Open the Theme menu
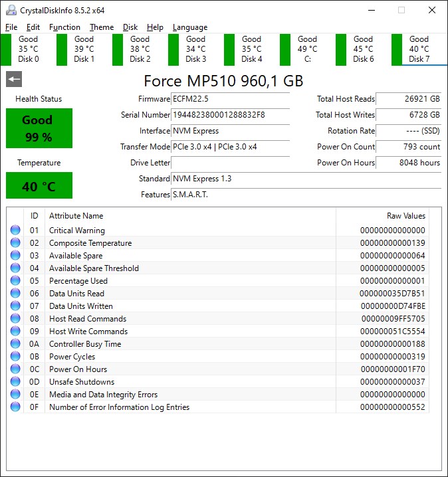Screen dimensions: 448x477 pyautogui.click(x=102, y=27)
